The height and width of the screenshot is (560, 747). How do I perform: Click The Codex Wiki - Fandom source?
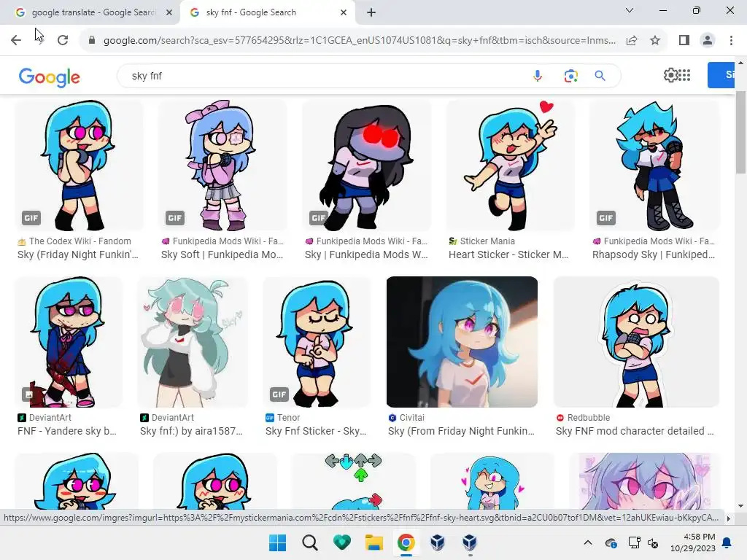point(80,241)
